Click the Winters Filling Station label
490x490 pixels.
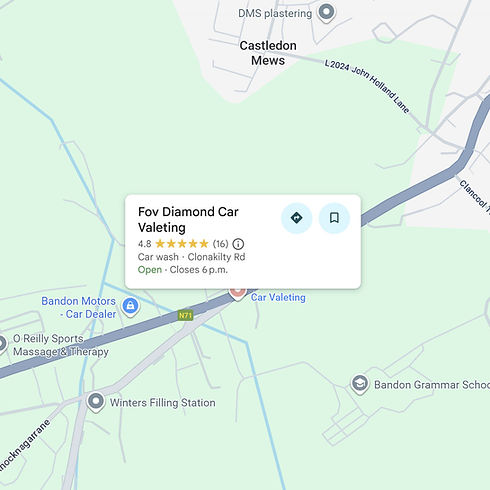tap(163, 403)
